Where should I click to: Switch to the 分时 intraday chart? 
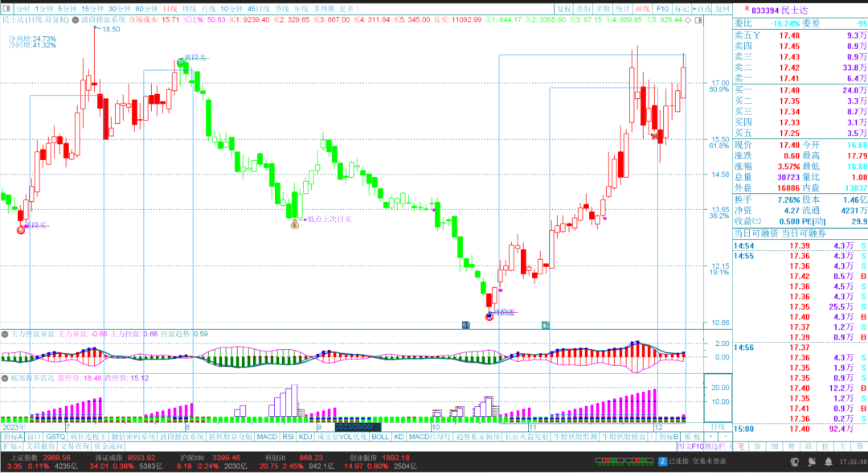coord(23,9)
